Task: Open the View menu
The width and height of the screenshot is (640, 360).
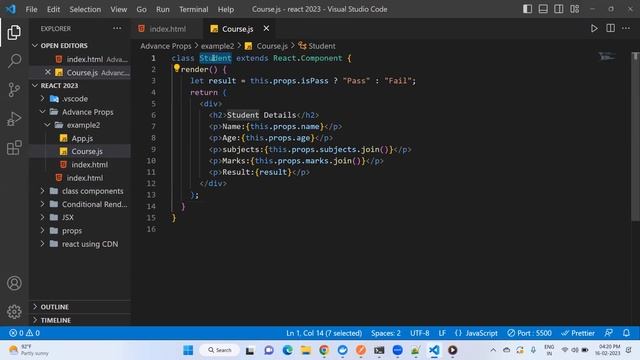Action: (x=118, y=9)
